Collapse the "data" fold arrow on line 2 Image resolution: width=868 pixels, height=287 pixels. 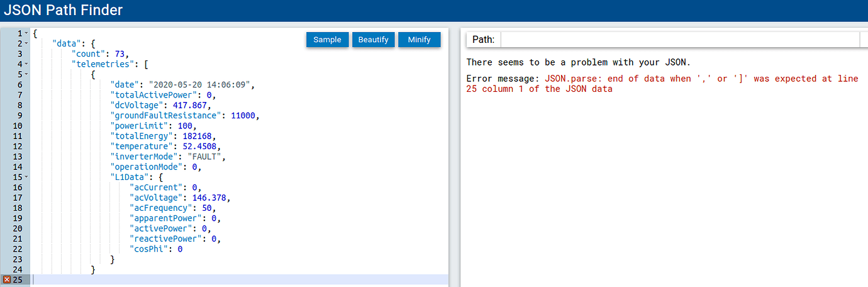[26, 43]
